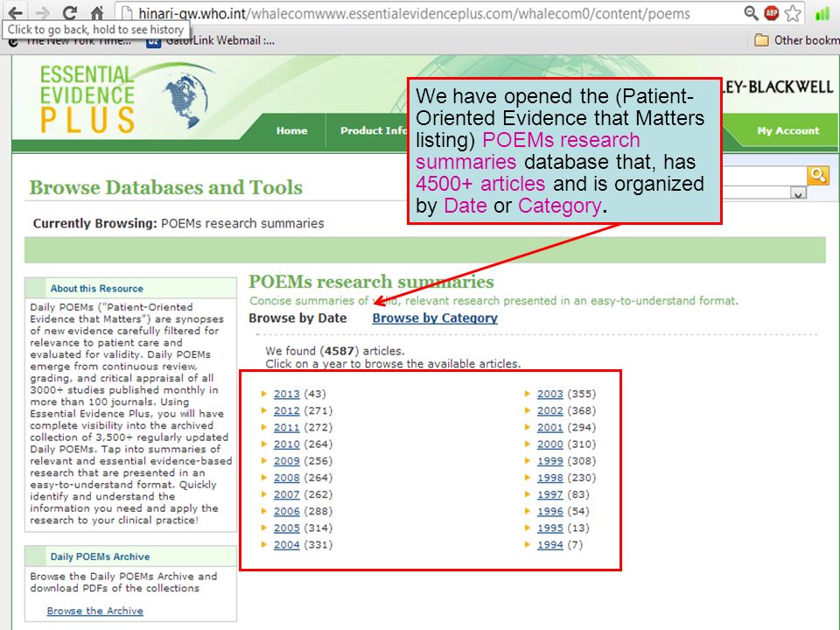
Task: Expand the arrow beside 2013
Action: click(263, 394)
